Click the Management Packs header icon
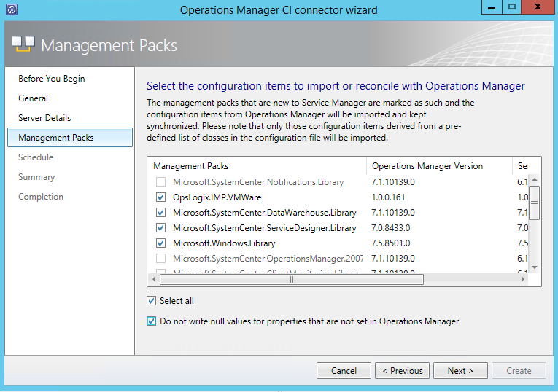The width and height of the screenshot is (558, 392). pyautogui.click(x=23, y=45)
